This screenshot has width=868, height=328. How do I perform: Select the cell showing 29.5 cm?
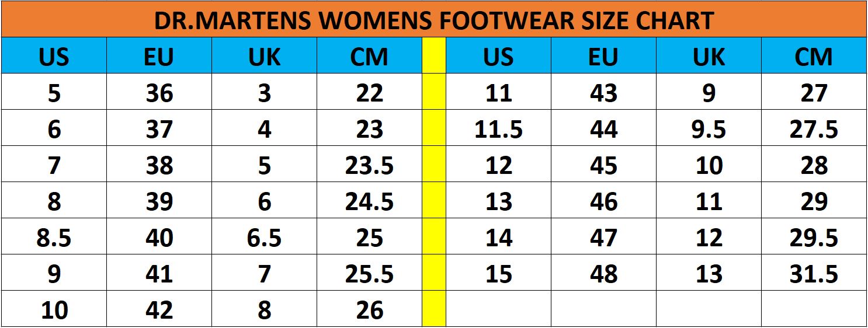814,237
